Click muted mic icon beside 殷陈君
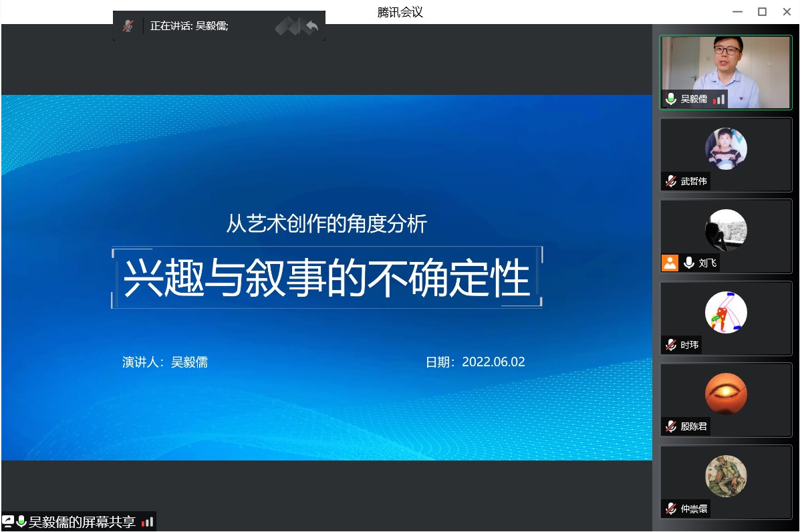 coord(670,426)
